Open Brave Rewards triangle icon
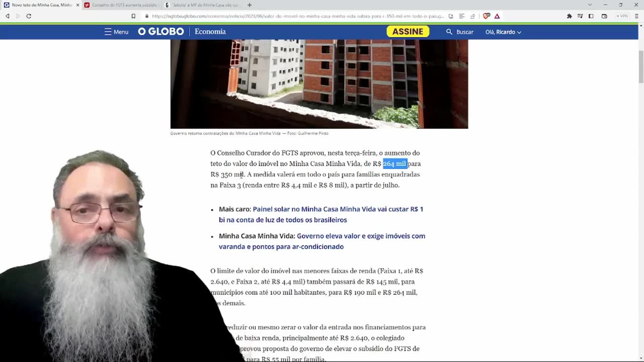 pyautogui.click(x=497, y=16)
